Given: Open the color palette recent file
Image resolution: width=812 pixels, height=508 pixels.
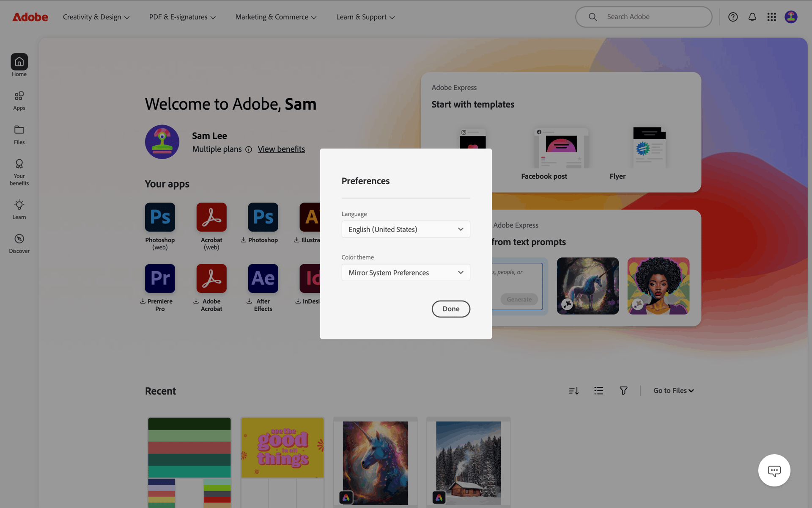Looking at the screenshot, I should pyautogui.click(x=189, y=462).
